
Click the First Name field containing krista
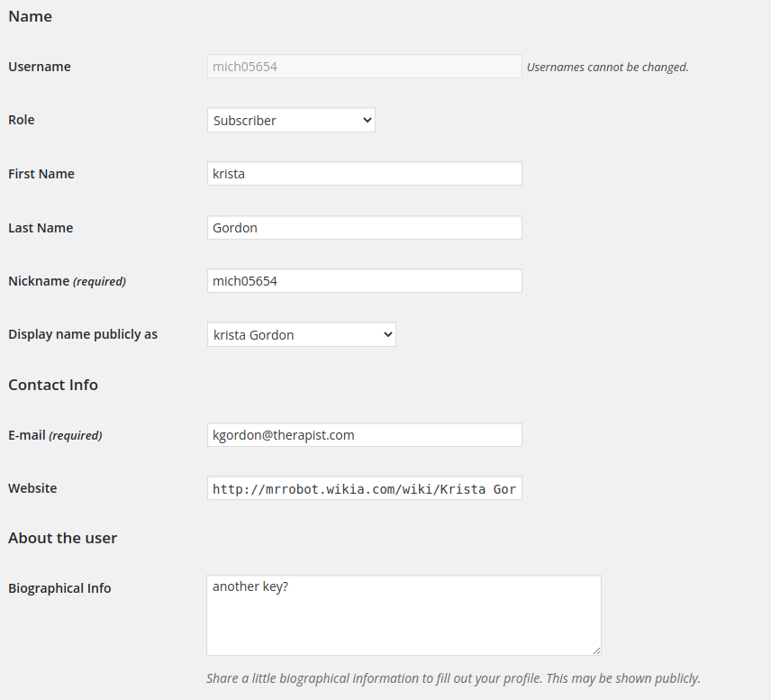(x=365, y=174)
